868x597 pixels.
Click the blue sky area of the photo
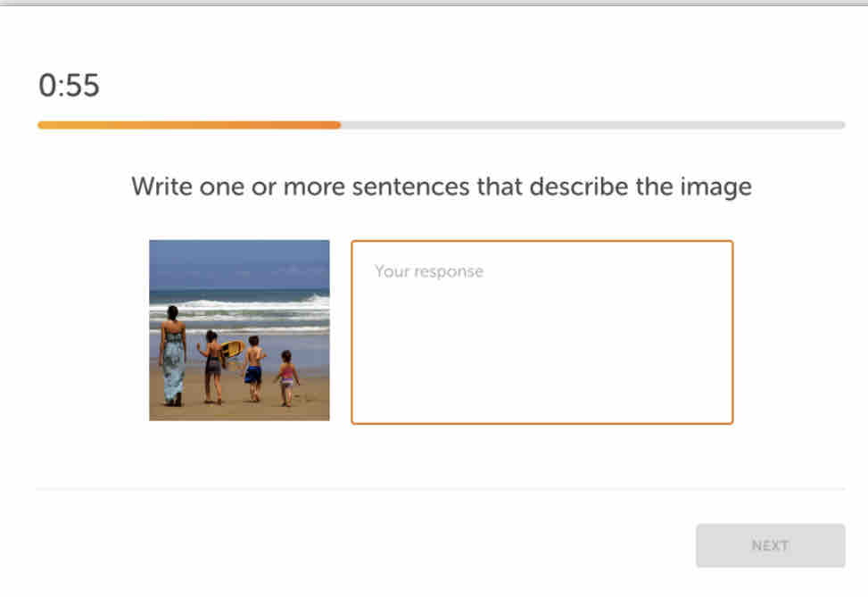[239, 261]
